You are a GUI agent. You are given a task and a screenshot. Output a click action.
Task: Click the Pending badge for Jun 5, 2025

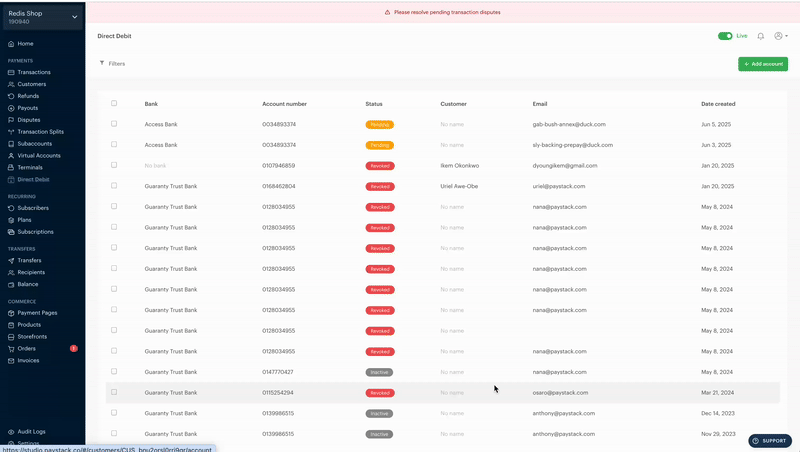[380, 124]
